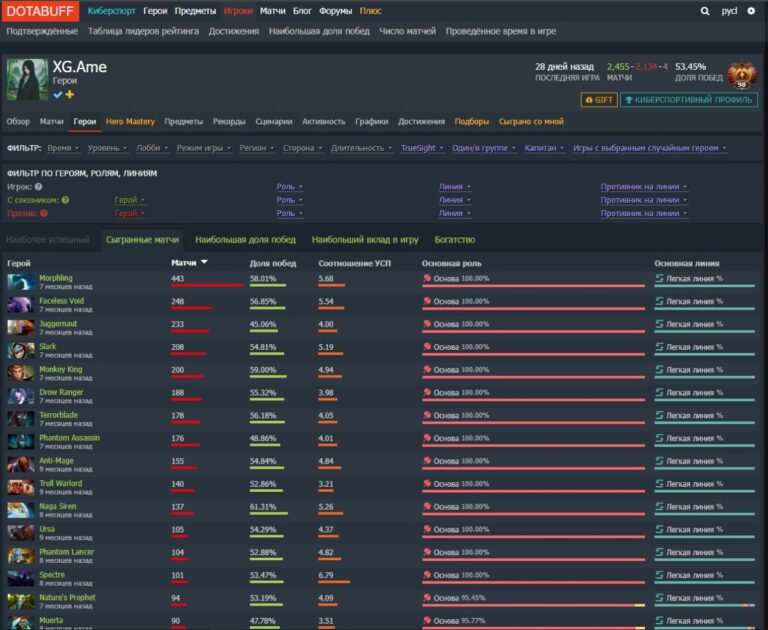Open Роль dropdown in Игрок row
This screenshot has width=768, height=630.
(x=289, y=187)
